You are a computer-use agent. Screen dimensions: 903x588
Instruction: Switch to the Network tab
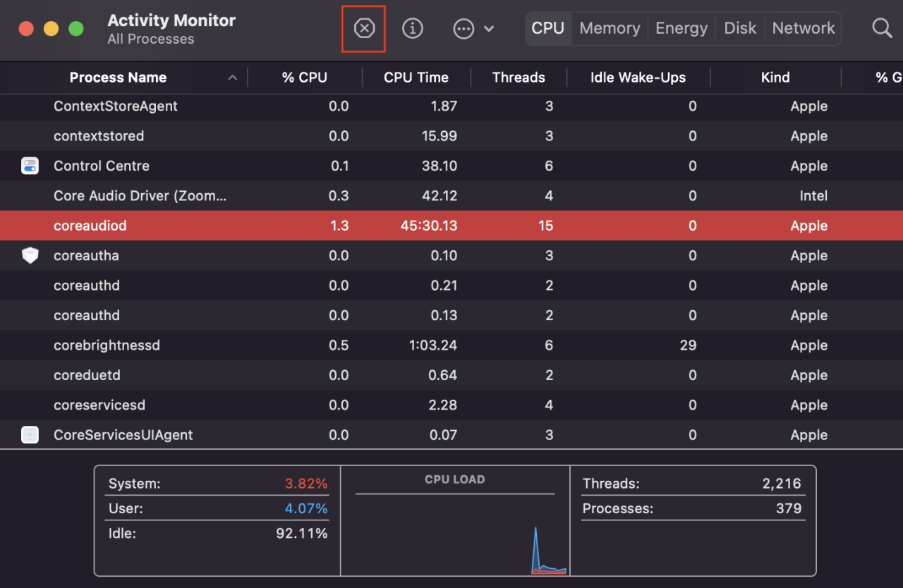[804, 28]
